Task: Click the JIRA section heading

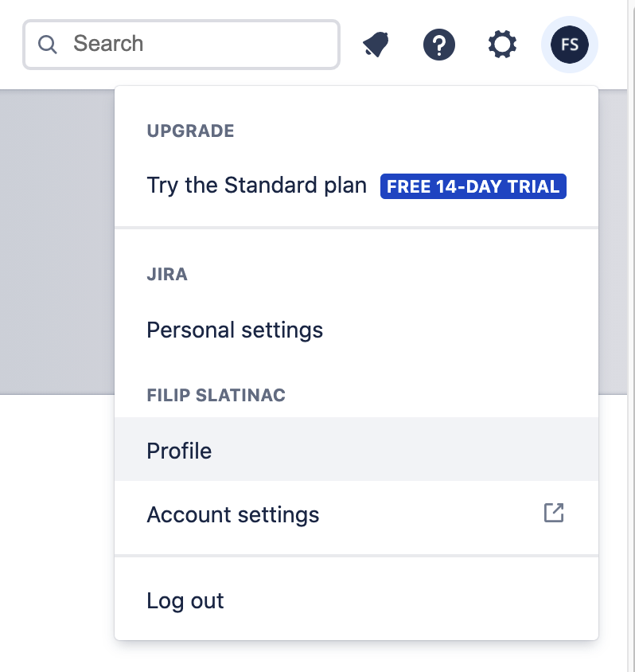Action: point(167,274)
